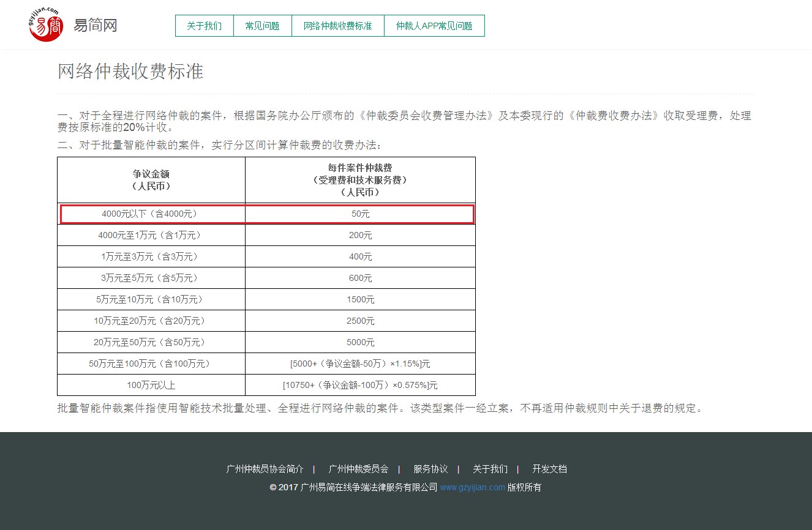Click the note beginning 批量智能仲裁案件指
This screenshot has height=530, width=812.
tap(382, 408)
